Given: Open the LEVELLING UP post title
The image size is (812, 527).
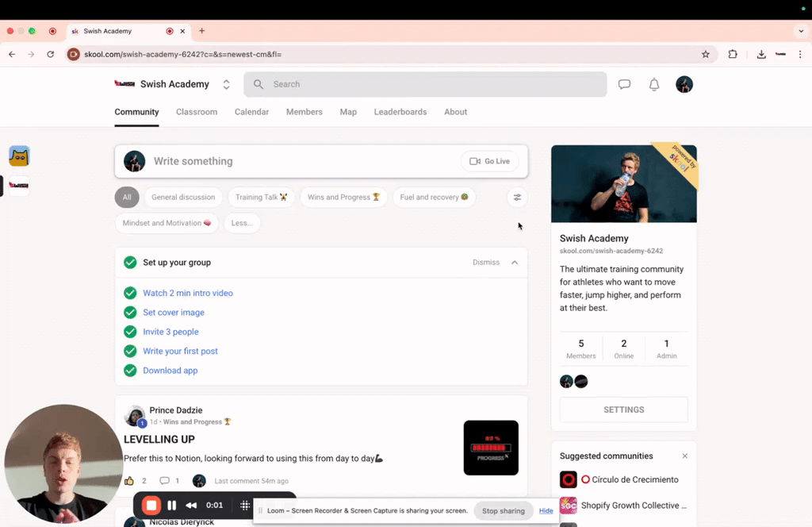Looking at the screenshot, I should pyautogui.click(x=159, y=440).
